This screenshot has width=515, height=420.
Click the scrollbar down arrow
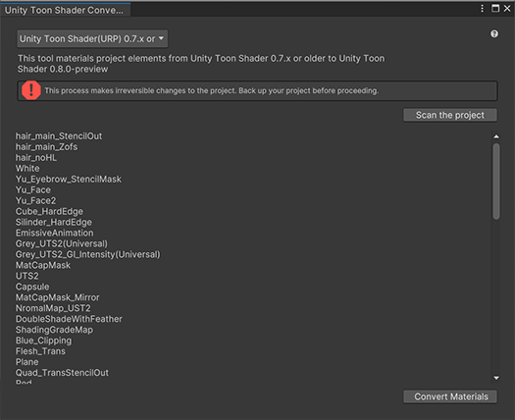click(x=496, y=378)
